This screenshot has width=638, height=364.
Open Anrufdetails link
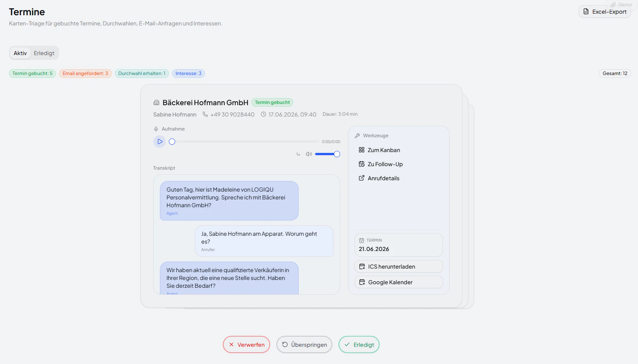coord(399,178)
